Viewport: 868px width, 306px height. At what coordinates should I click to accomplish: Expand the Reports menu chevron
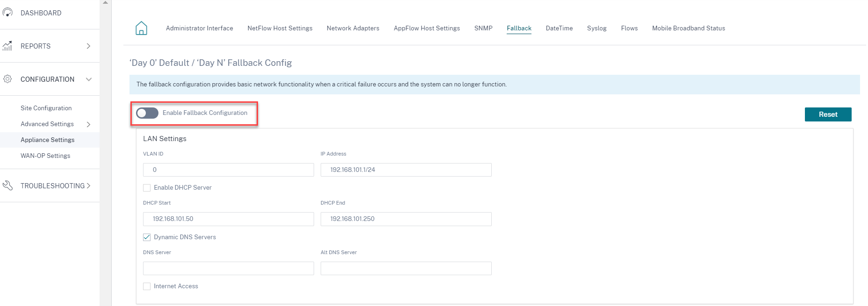[88, 46]
